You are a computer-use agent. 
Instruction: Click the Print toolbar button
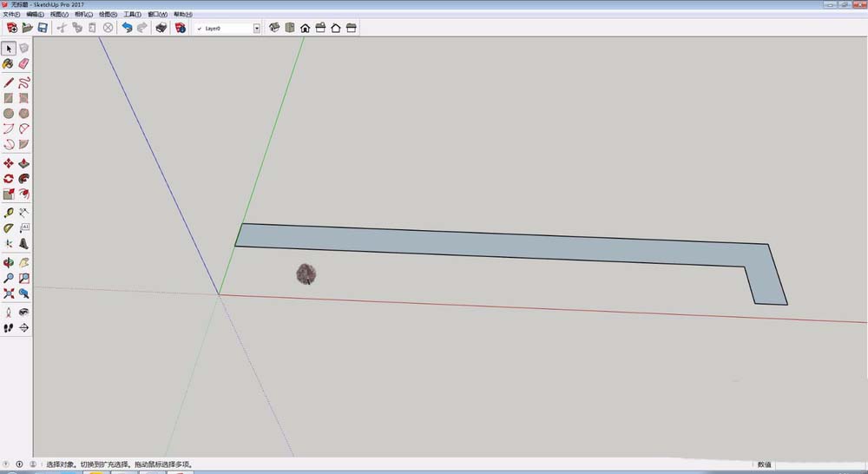(161, 28)
